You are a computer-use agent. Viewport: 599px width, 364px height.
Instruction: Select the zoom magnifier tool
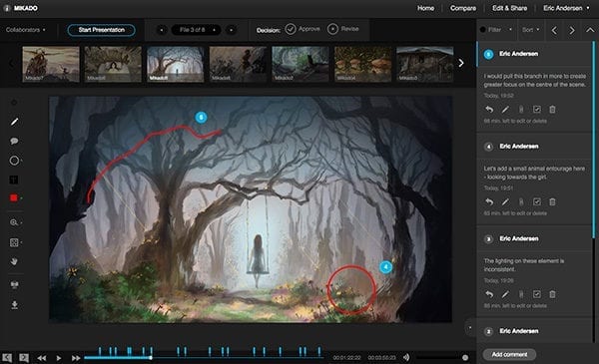click(x=14, y=222)
